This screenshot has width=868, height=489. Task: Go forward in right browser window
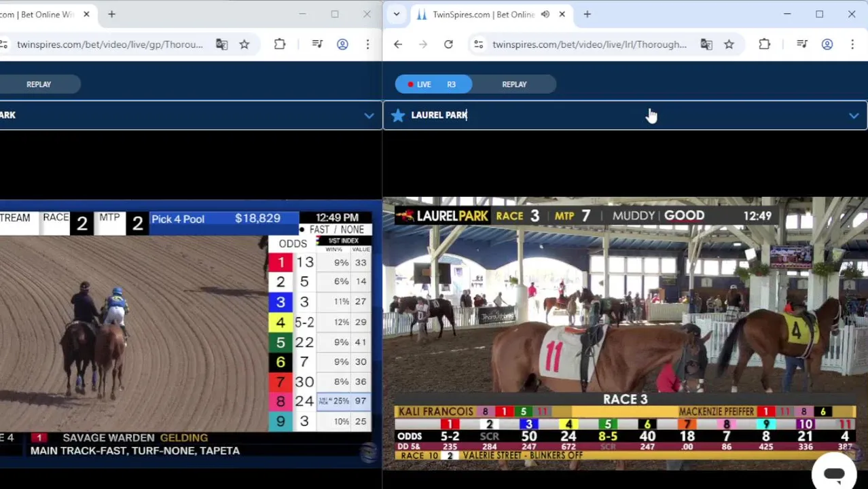click(x=423, y=44)
